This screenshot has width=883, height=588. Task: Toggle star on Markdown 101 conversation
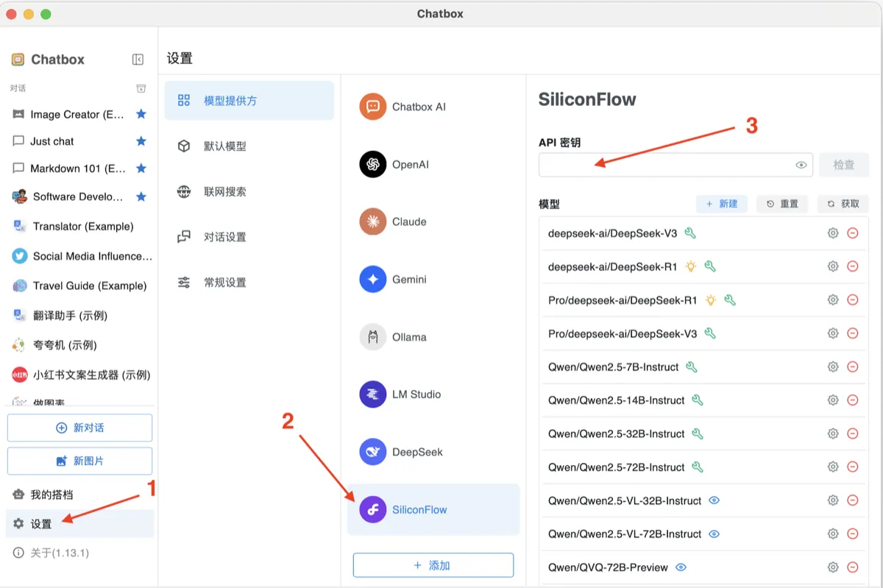(x=141, y=168)
